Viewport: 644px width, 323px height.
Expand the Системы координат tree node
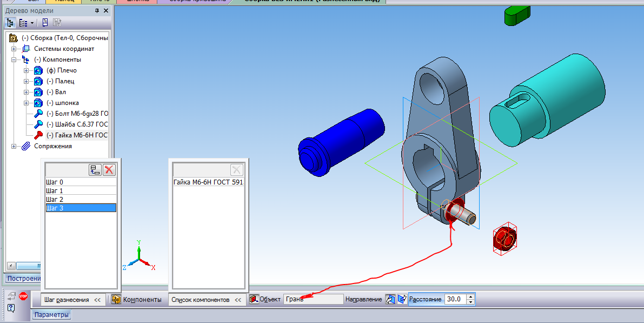pyautogui.click(x=14, y=49)
